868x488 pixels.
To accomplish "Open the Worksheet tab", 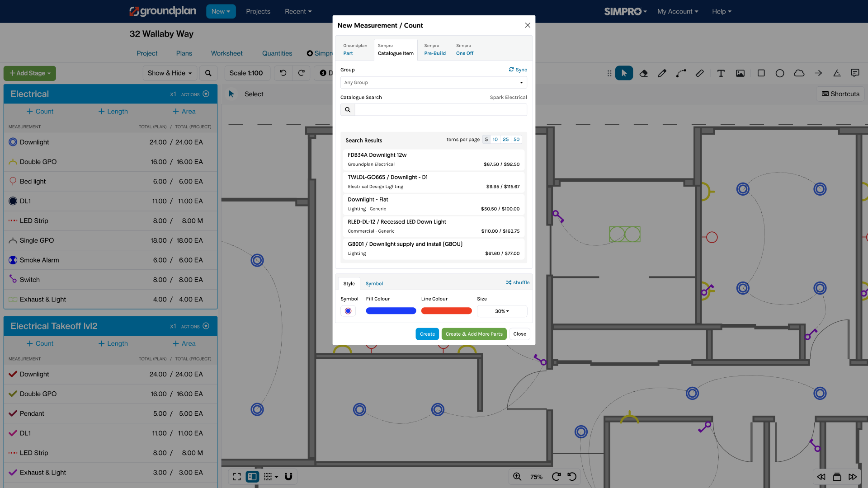I will click(x=226, y=53).
